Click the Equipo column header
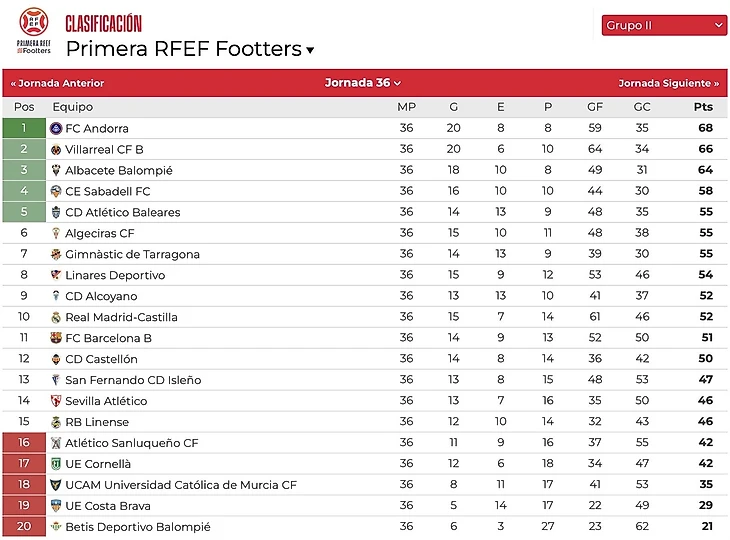Screen dimensions: 730x540 [73, 107]
